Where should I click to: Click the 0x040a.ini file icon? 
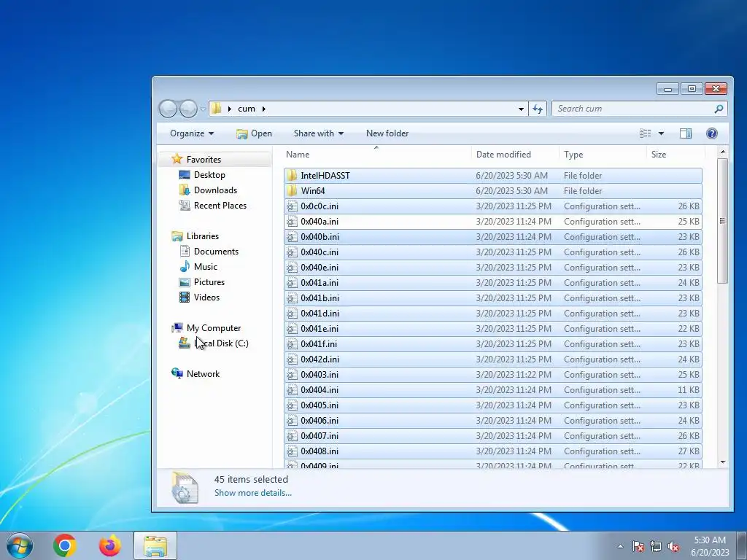click(x=292, y=222)
